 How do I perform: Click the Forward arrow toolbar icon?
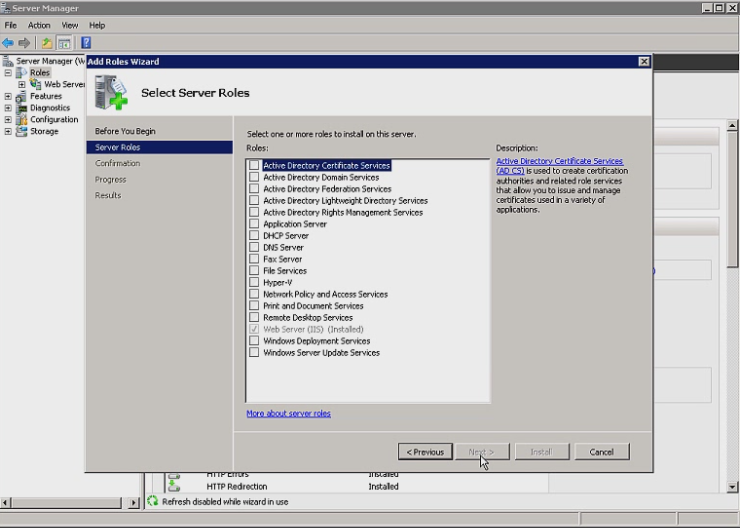pos(24,43)
